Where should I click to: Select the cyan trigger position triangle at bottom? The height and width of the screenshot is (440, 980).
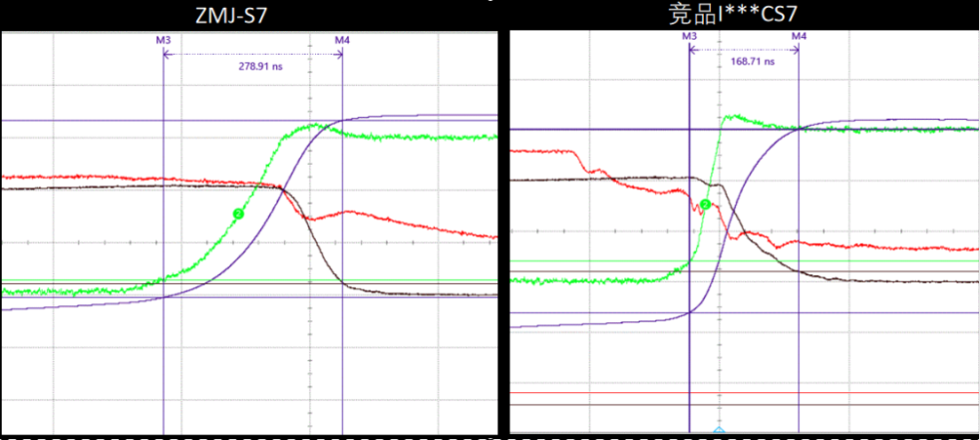pos(718,432)
